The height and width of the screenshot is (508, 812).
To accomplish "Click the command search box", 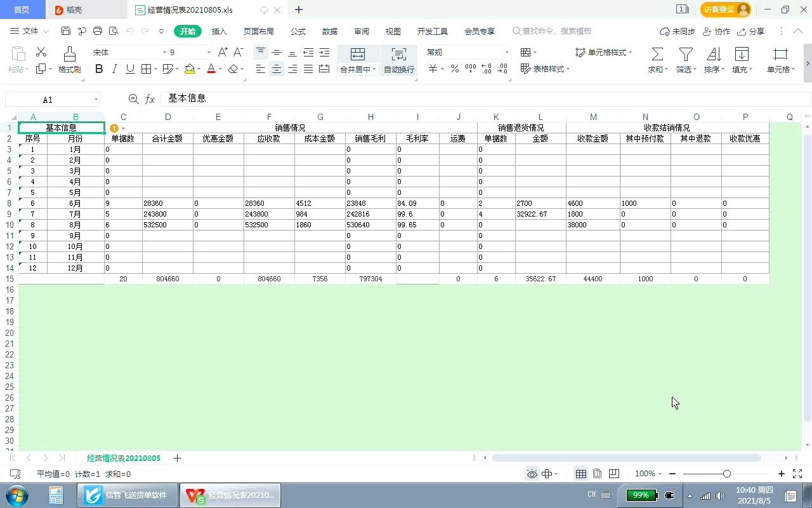I will pyautogui.click(x=552, y=31).
